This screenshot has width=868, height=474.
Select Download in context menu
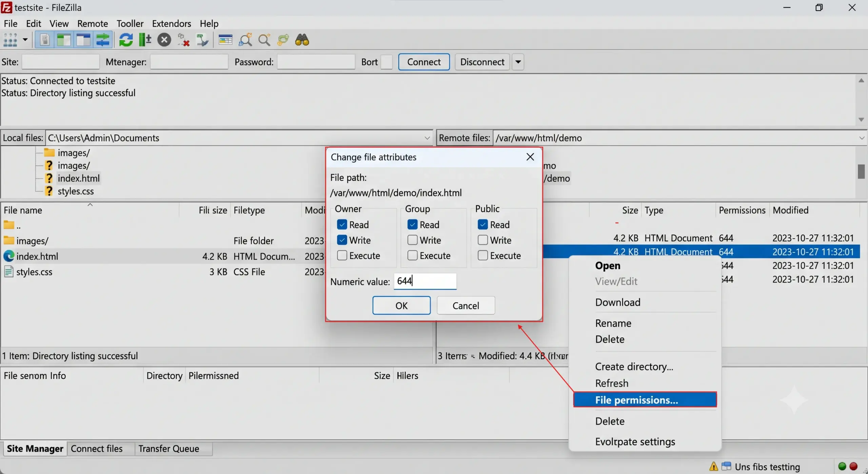click(617, 302)
